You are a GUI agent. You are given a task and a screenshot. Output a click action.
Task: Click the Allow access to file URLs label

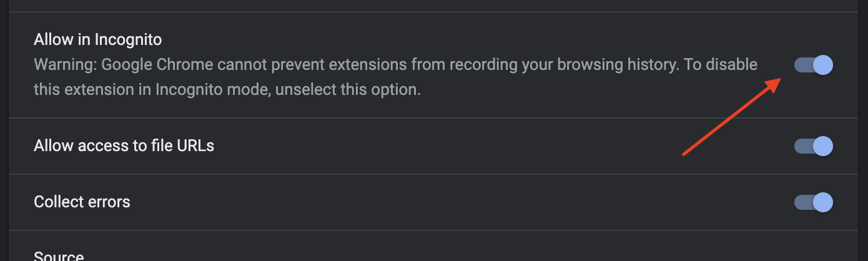[124, 146]
